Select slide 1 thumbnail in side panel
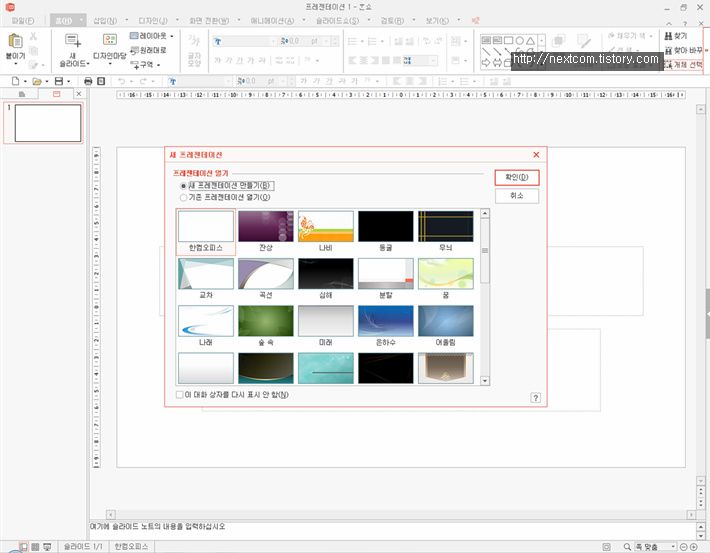710x553 pixels. pyautogui.click(x=48, y=123)
